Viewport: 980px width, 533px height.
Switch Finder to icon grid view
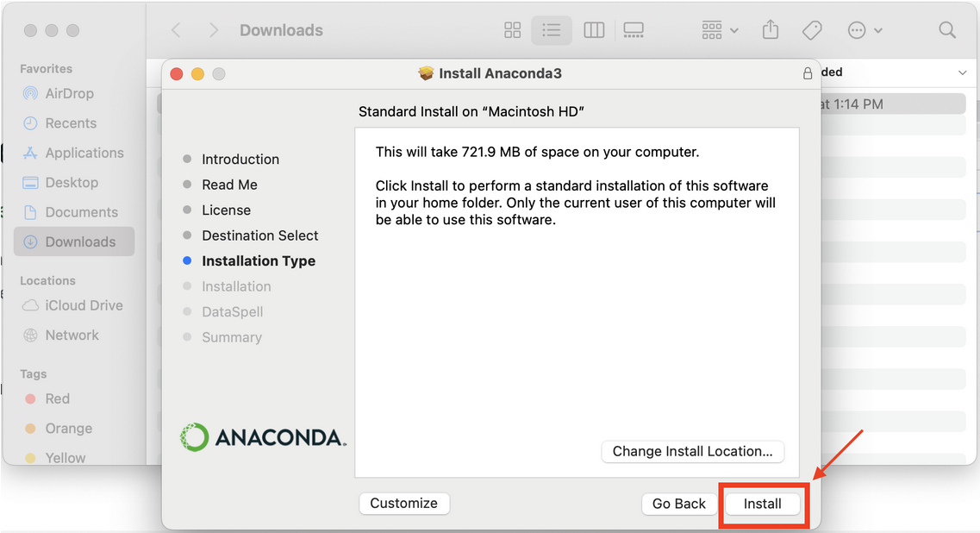[513, 30]
